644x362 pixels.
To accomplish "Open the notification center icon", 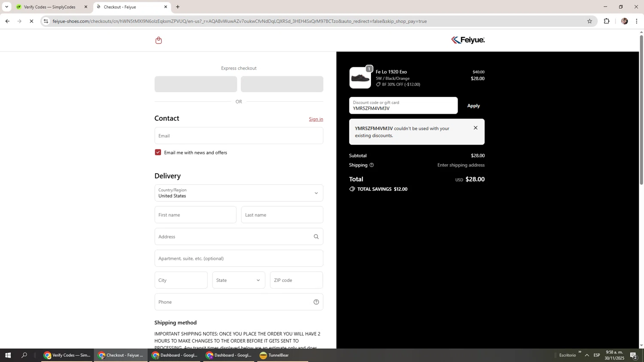I will tap(633, 355).
